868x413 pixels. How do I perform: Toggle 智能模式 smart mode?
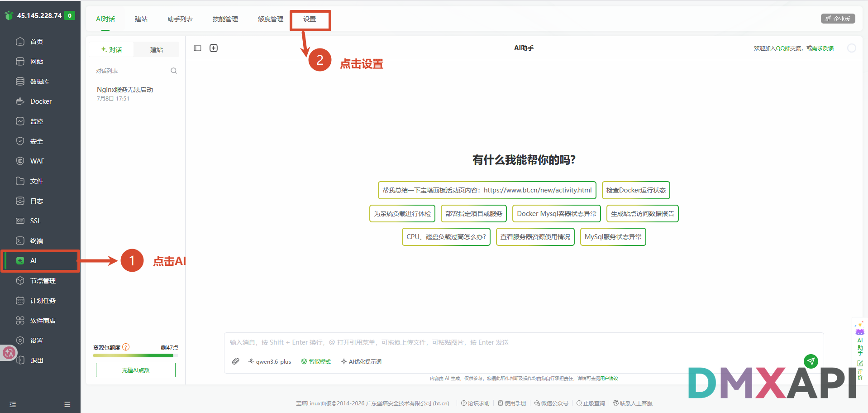(x=316, y=361)
